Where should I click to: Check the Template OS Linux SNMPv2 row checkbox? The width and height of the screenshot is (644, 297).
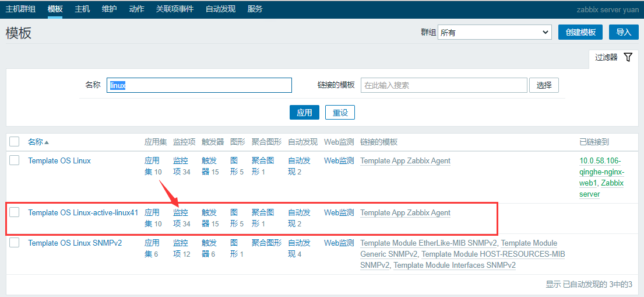[15, 243]
